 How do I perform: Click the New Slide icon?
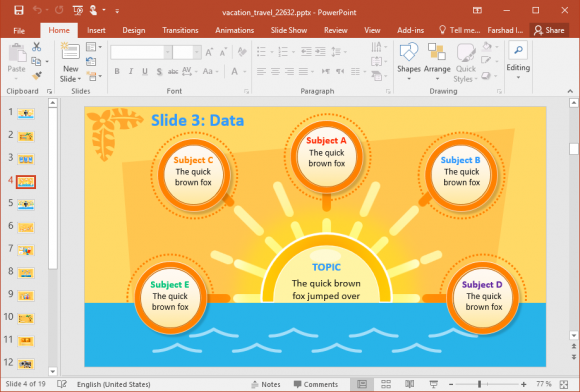pyautogui.click(x=70, y=51)
